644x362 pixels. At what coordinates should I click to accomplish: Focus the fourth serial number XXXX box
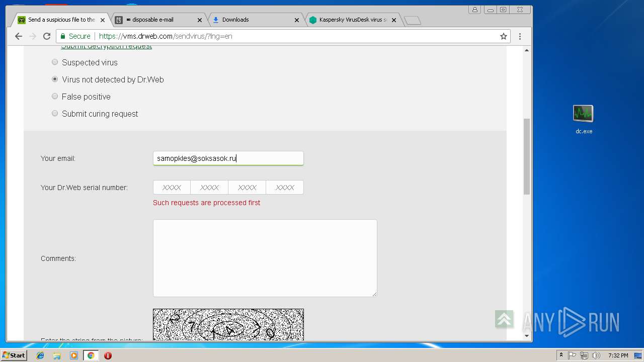[x=285, y=188]
